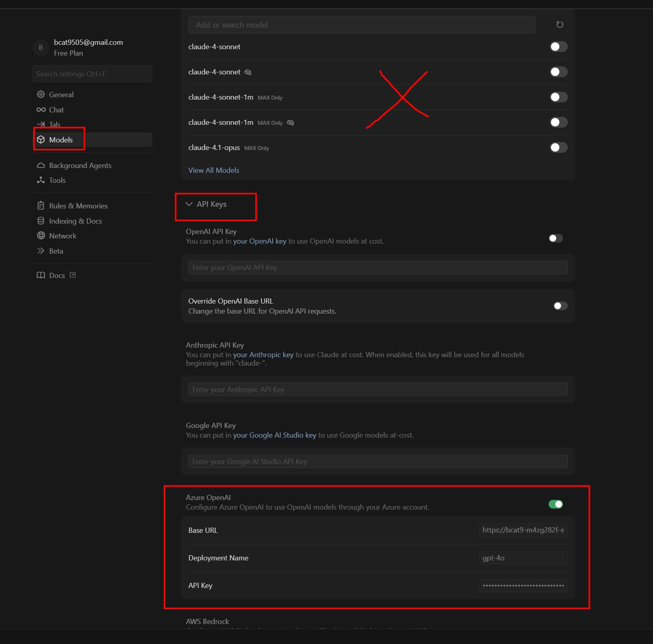Click the OpenAI API Key input
The width and height of the screenshot is (653, 644).
coord(378,268)
